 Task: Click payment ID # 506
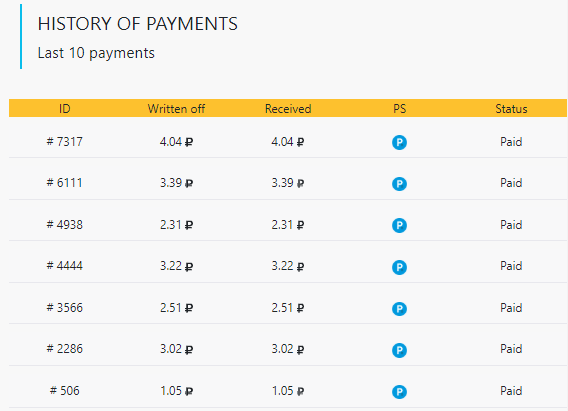point(64,391)
